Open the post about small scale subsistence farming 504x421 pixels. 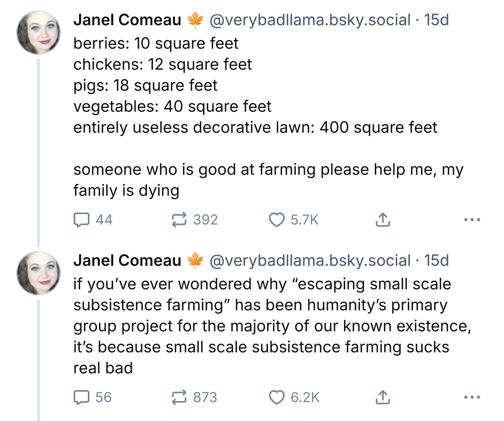point(272,326)
